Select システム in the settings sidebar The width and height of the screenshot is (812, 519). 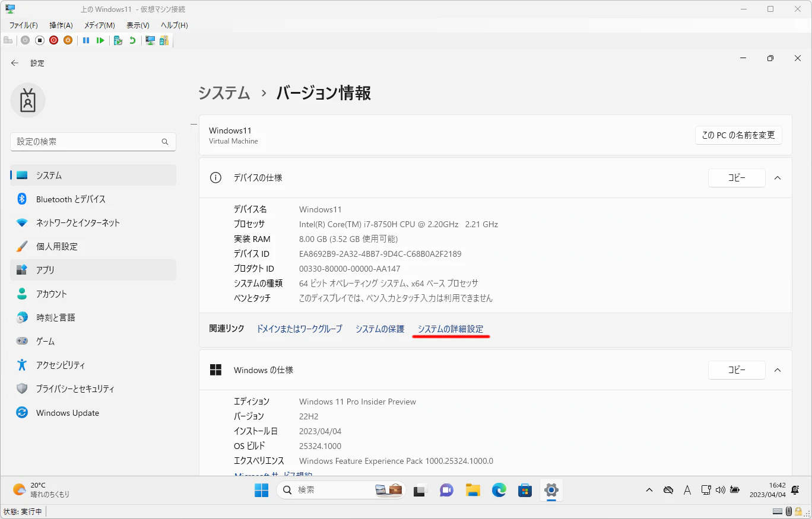[x=93, y=175]
